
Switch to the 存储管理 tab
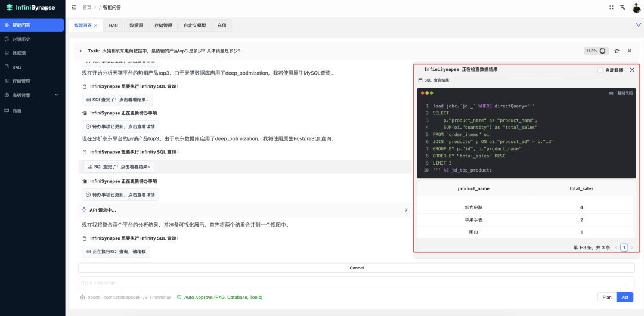(x=163, y=26)
